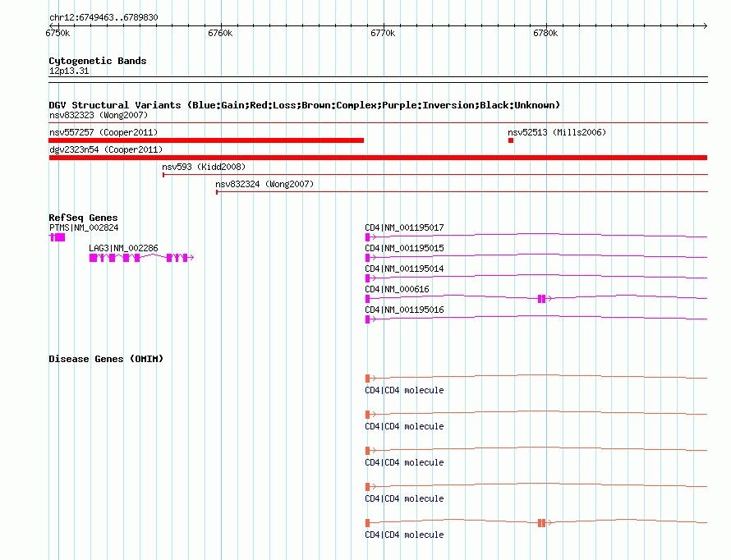Click the CD4|NM_001195016 transcript label
Viewport: 731px width, 560px height.
[404, 310]
